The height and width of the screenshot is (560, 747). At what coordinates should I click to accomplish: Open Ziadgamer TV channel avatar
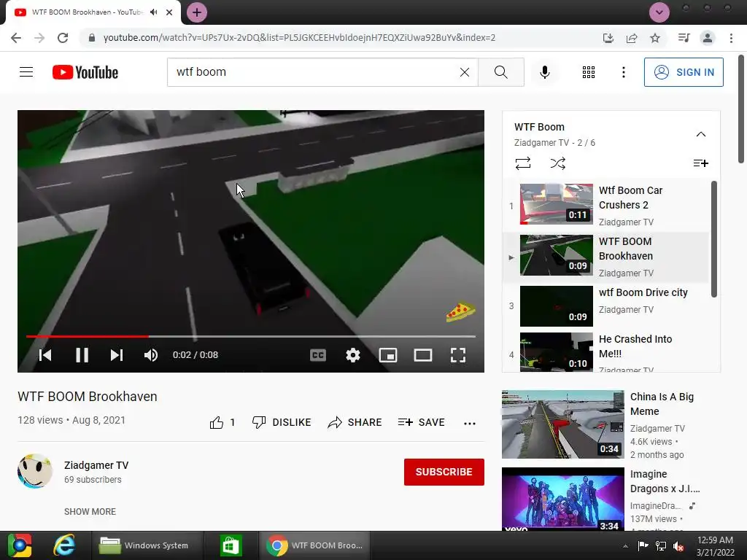tap(35, 471)
